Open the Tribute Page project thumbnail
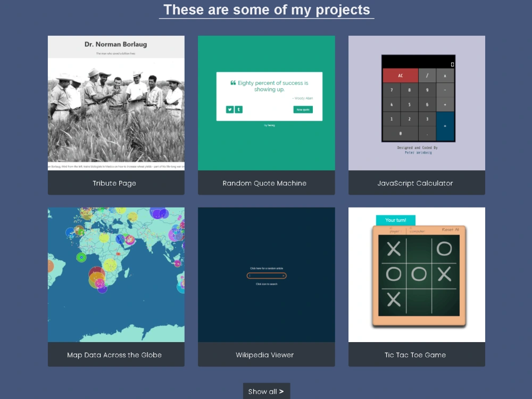 pos(116,103)
